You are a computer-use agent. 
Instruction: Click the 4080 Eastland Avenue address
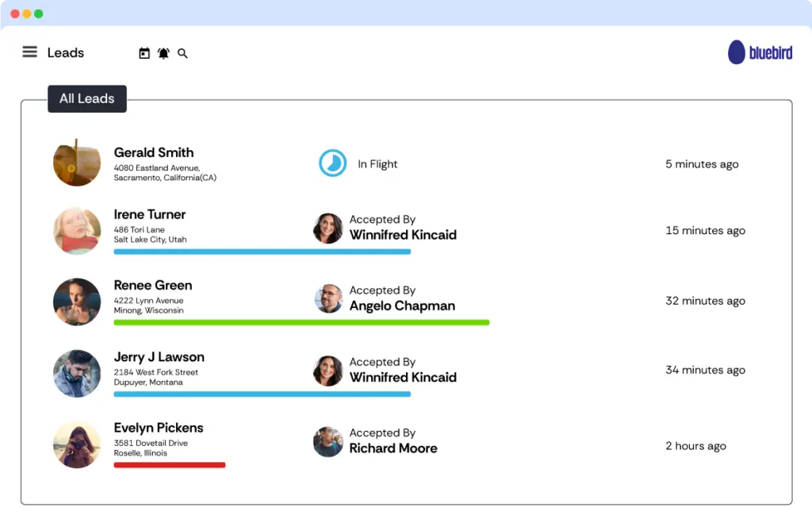point(165,172)
